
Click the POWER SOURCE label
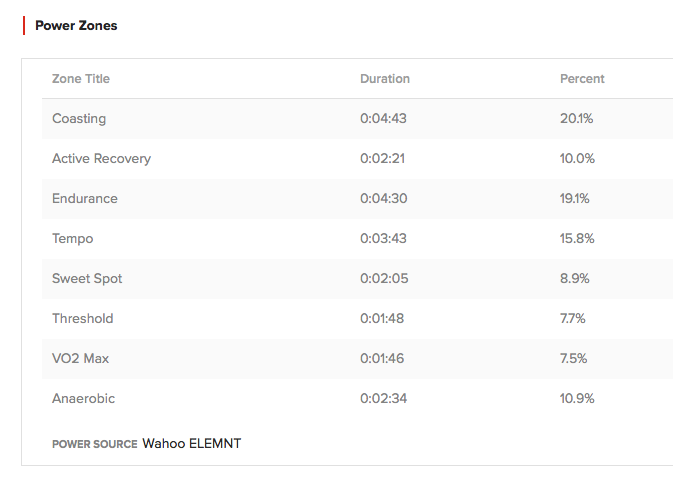(94, 444)
